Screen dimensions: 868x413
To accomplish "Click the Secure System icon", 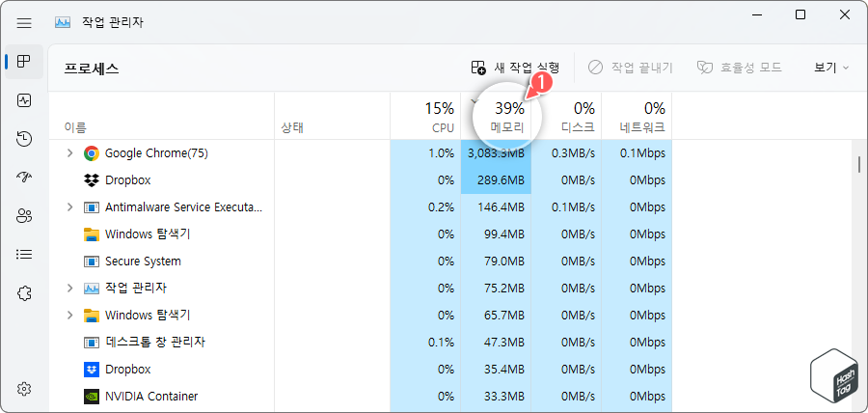I will point(92,262).
